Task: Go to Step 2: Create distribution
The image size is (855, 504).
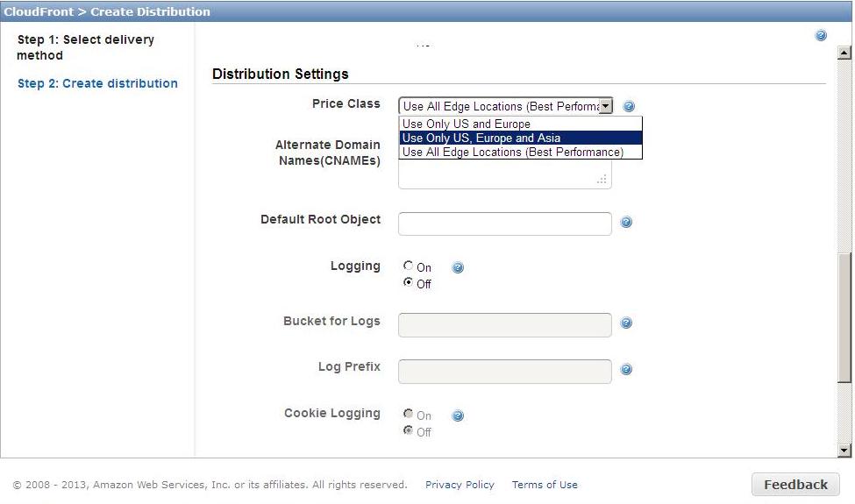Action: [97, 83]
